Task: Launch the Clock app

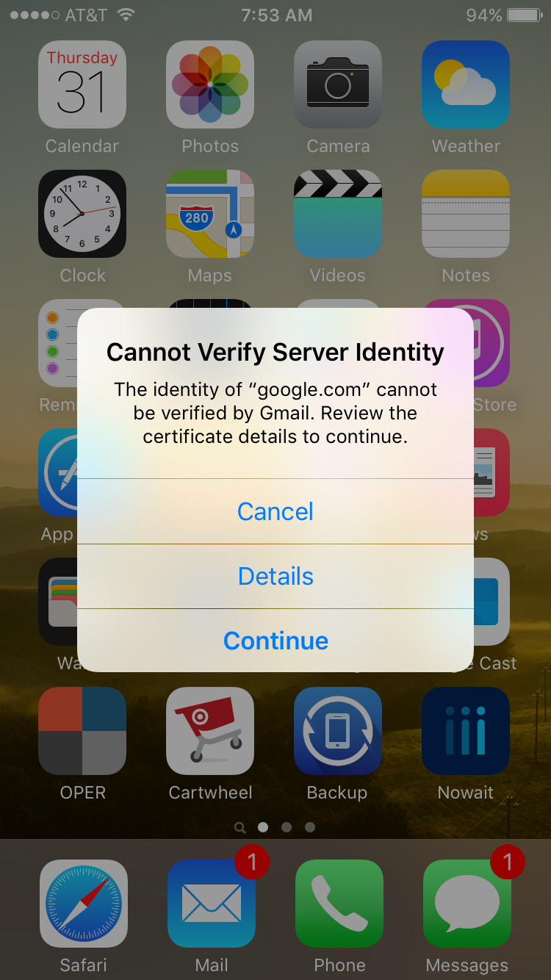Action: [82, 214]
